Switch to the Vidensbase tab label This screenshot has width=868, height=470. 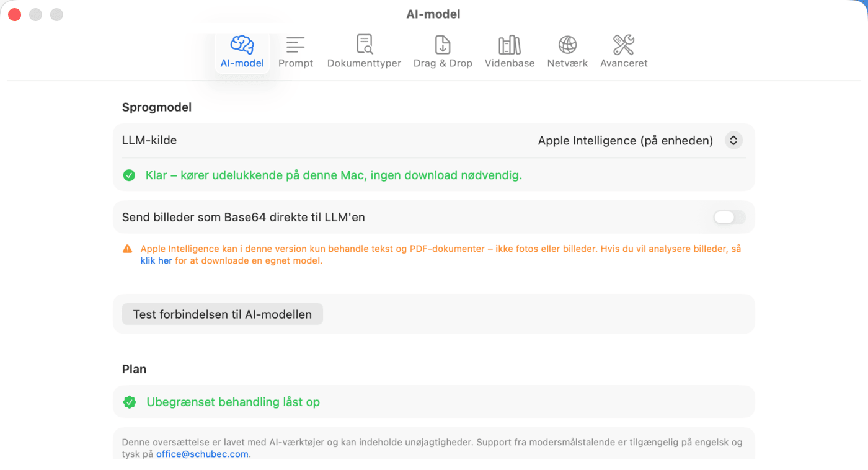point(510,63)
